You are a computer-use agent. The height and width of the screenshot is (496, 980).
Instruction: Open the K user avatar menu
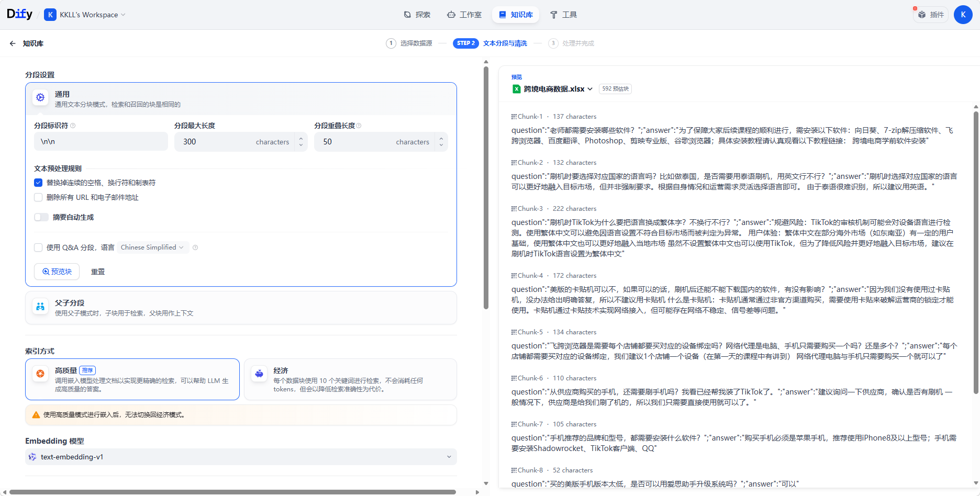tap(963, 15)
